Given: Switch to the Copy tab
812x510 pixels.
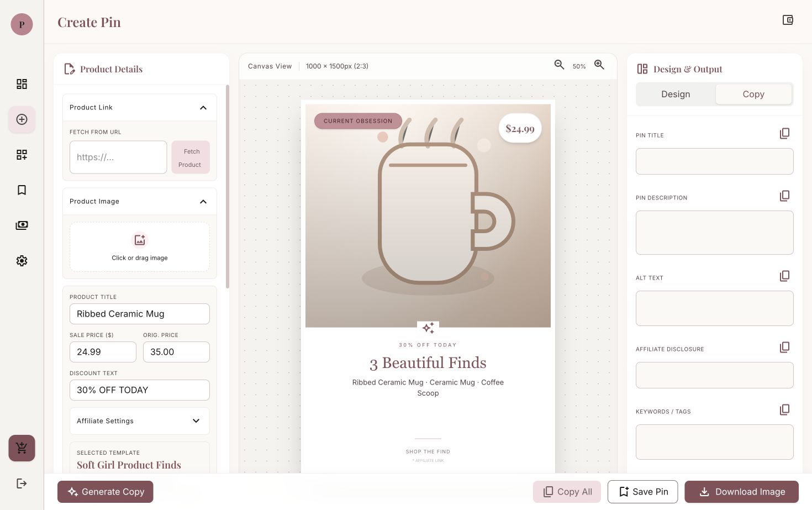Looking at the screenshot, I should 753,94.
